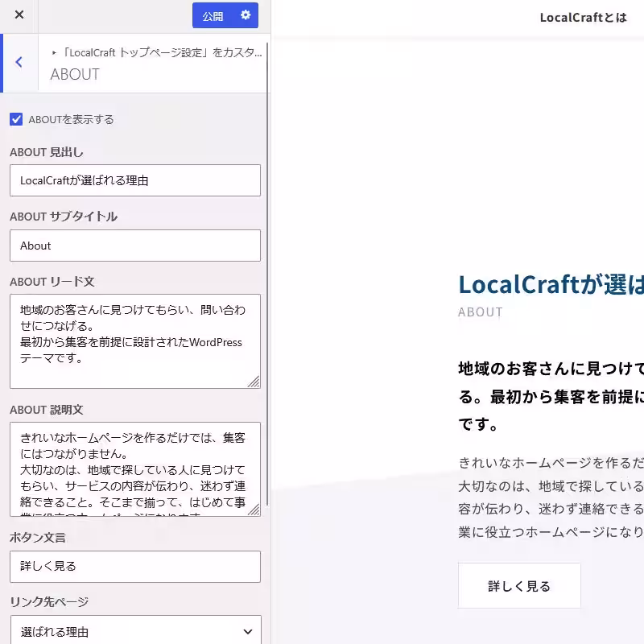Edit the ボタン文言 input field
The image size is (644, 644).
pyautogui.click(x=135, y=567)
